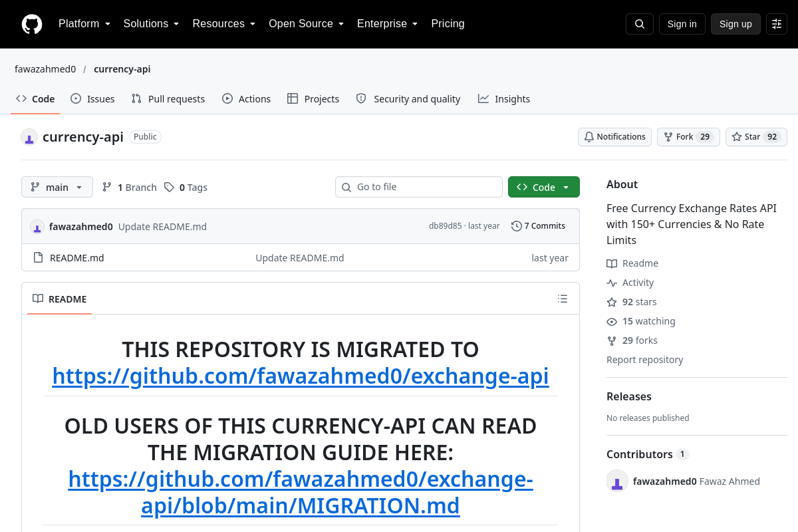Open the README.md file
798x532 pixels.
tap(77, 258)
